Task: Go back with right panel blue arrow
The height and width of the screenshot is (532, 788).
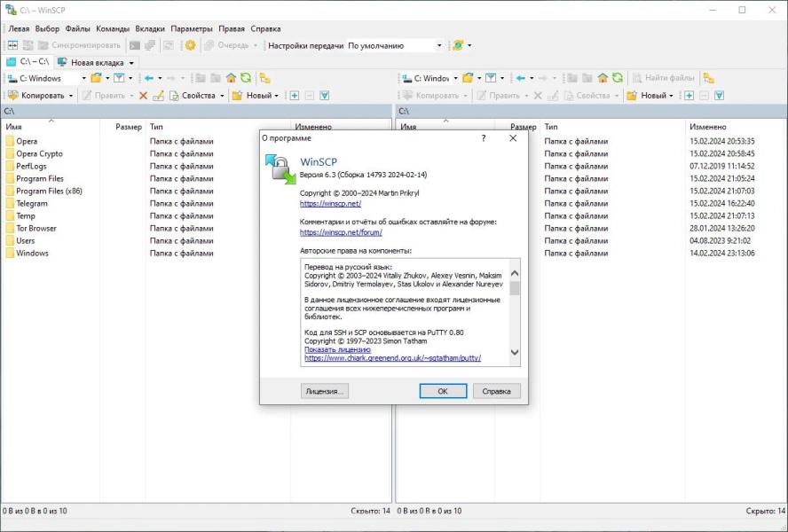Action: [521, 78]
